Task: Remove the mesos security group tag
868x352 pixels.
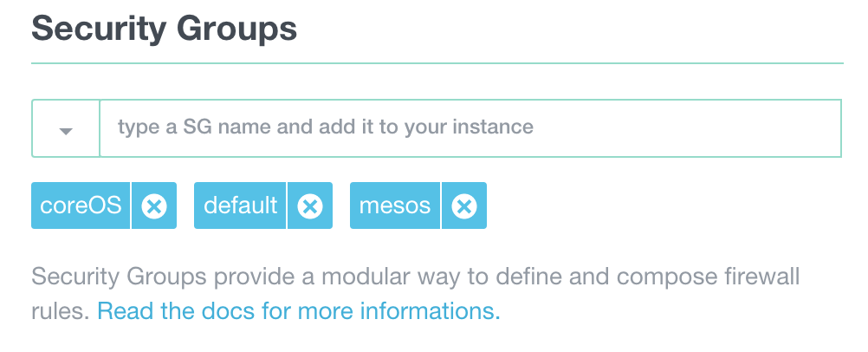Action: 464,206
